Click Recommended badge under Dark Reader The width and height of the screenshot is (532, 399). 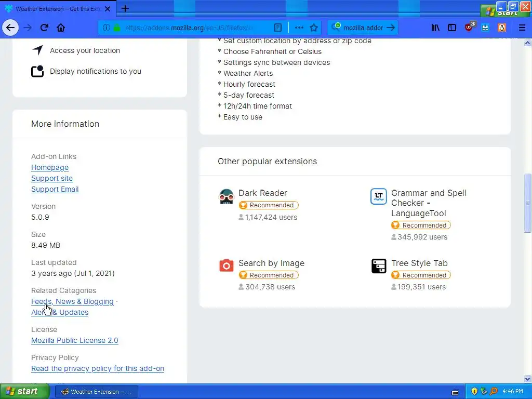coord(269,205)
